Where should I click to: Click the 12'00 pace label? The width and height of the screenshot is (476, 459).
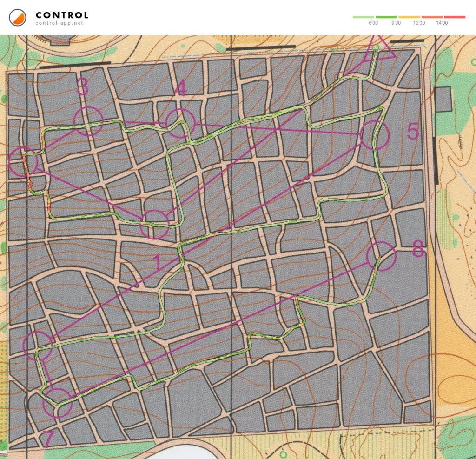tap(419, 23)
